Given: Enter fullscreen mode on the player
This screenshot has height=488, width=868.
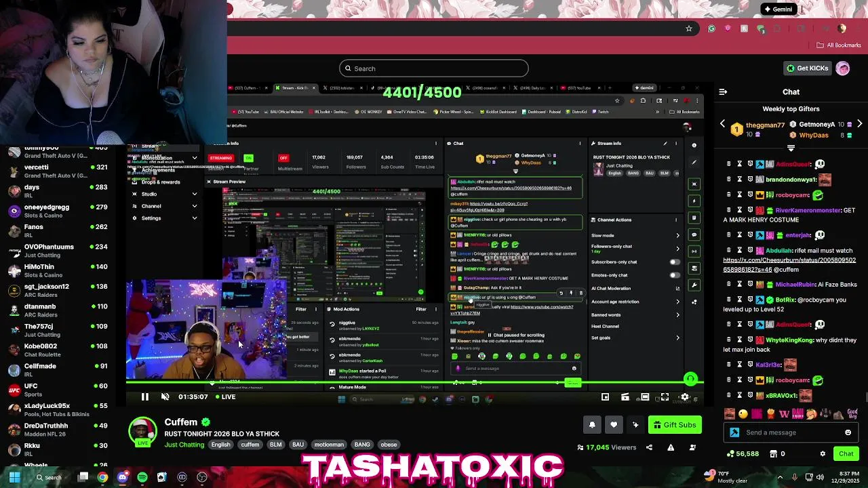Looking at the screenshot, I should [665, 397].
